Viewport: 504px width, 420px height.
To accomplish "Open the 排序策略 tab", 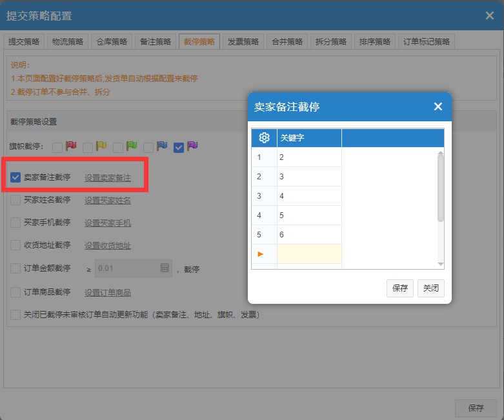I will pyautogui.click(x=375, y=42).
